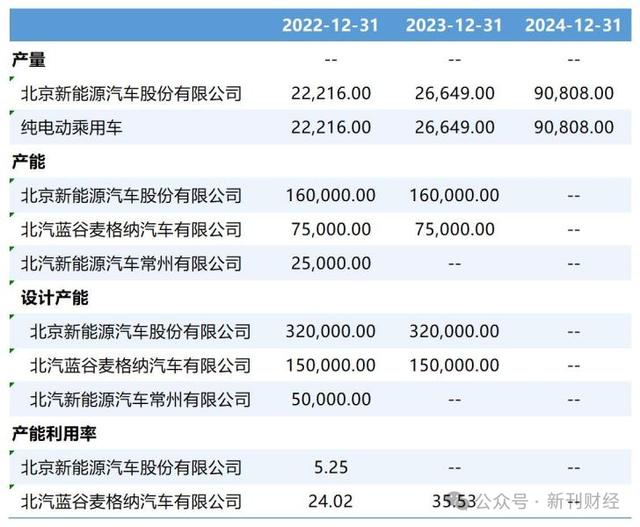Click 北汽新能源汽车常州有限公司 label under 设计产能
This screenshot has width=640, height=527.
(140, 399)
